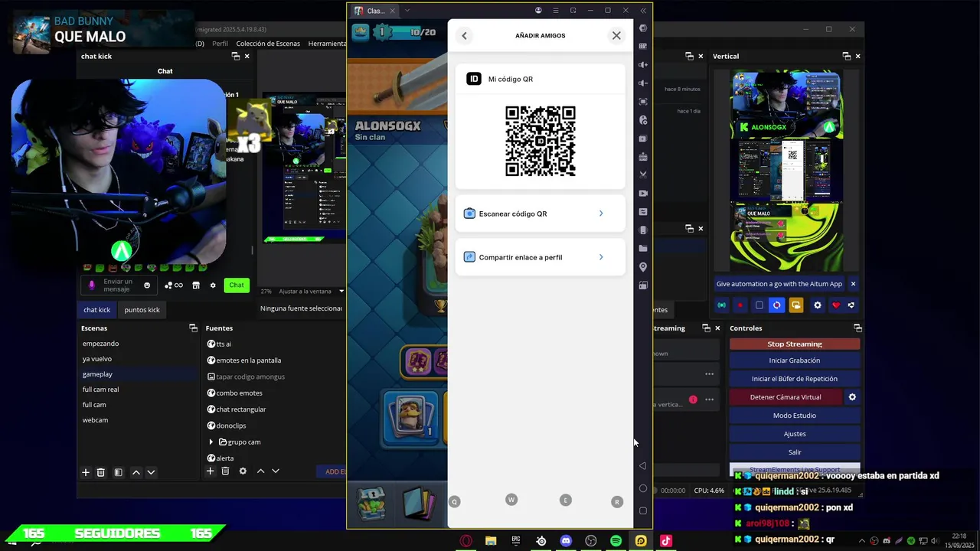The height and width of the screenshot is (551, 980).
Task: Click Aitum Vertical settings gear icon
Action: (x=818, y=305)
